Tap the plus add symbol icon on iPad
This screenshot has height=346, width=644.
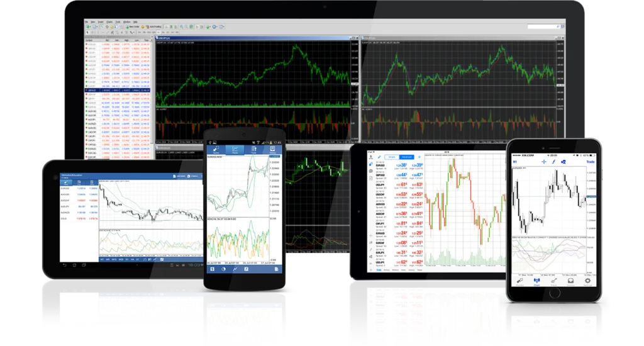click(x=419, y=157)
